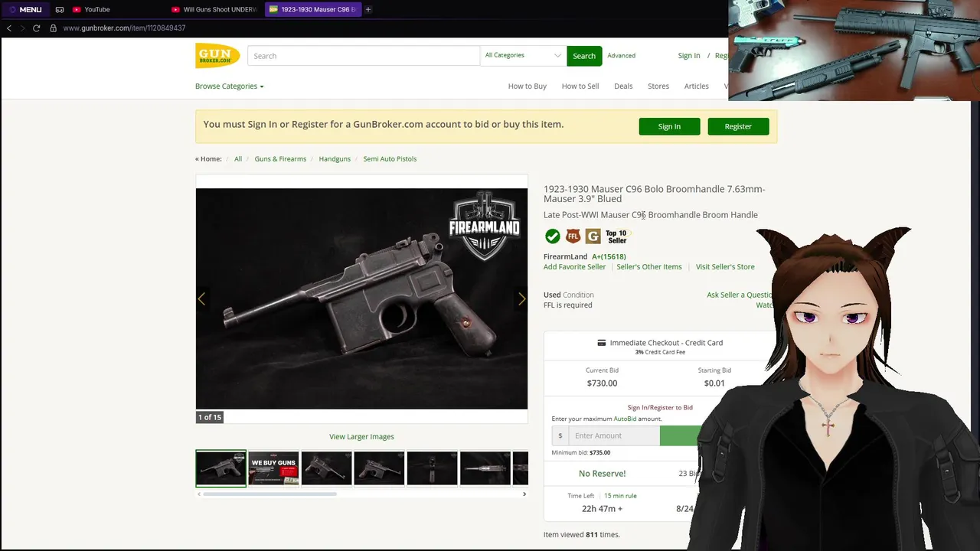The image size is (980, 551).
Task: Click the GunBroker.com logo
Action: point(217,56)
